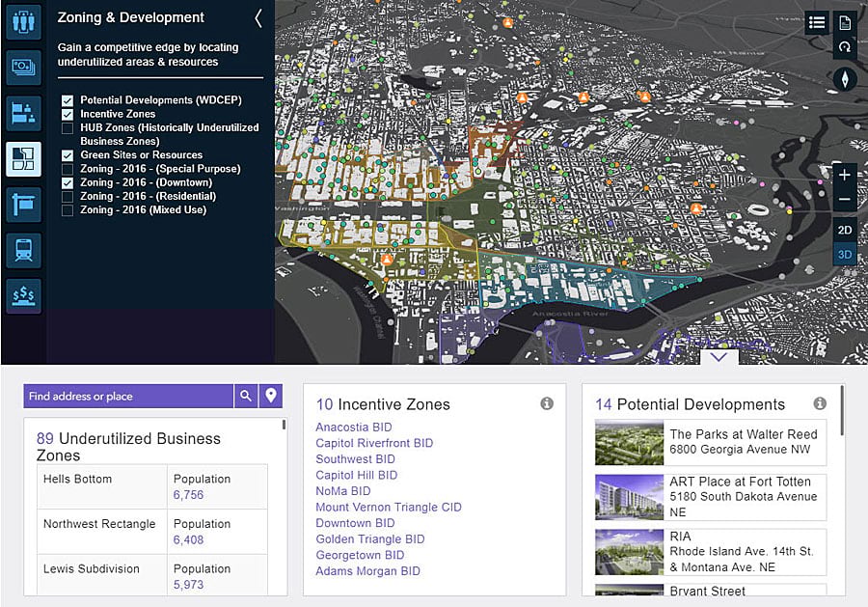Image resolution: width=868 pixels, height=607 pixels.
Task: Open Golden Triangle BID link
Action: 370,539
